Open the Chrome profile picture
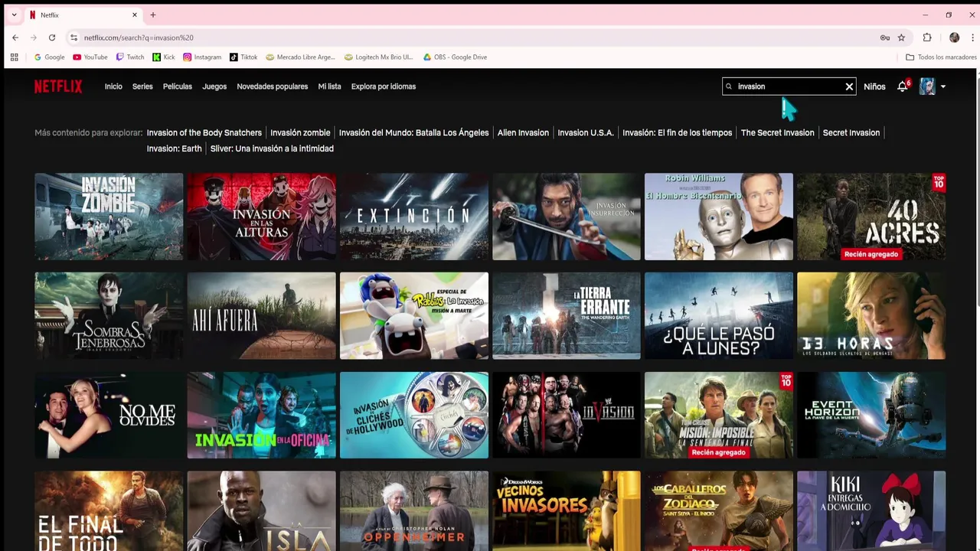Image resolution: width=980 pixels, height=551 pixels. [x=954, y=37]
